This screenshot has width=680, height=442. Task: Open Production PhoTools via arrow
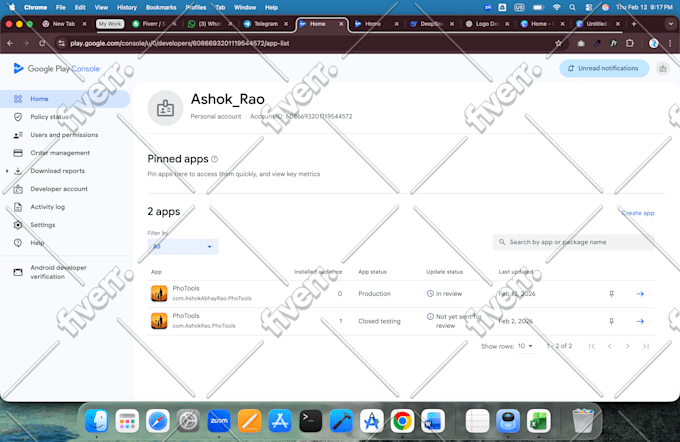pyautogui.click(x=640, y=294)
